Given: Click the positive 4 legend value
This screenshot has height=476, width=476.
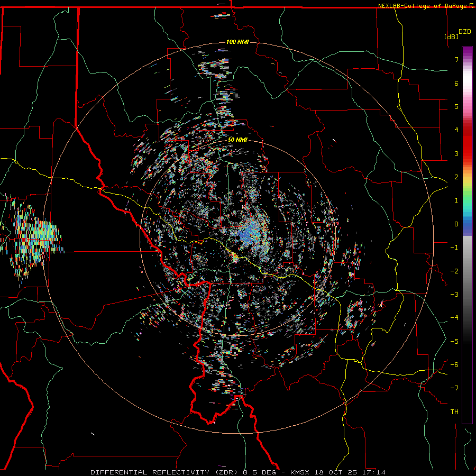Looking at the screenshot, I should (456, 130).
